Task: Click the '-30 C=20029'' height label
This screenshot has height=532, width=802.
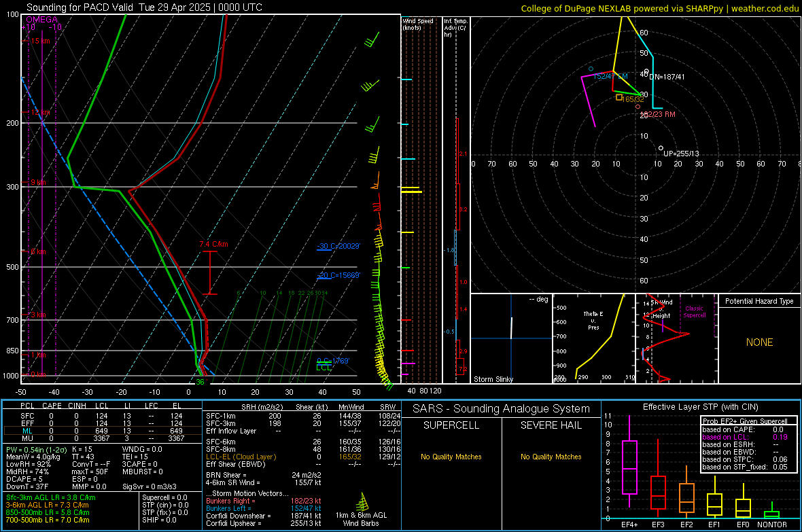Action: 338,246
